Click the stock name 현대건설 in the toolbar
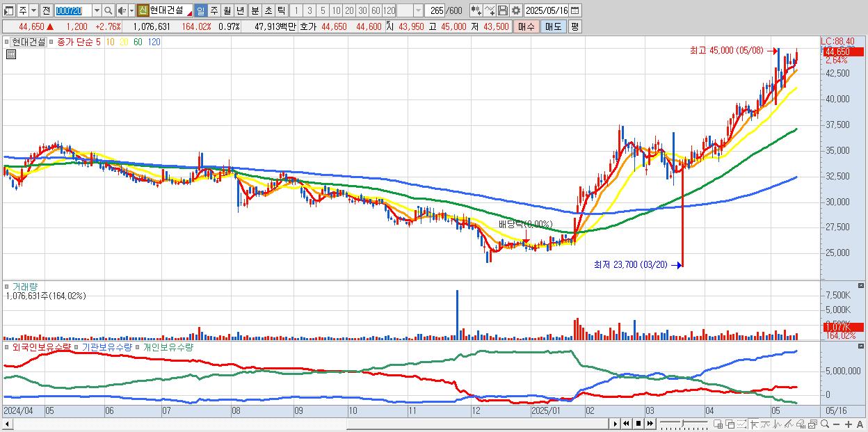Viewport: 868px width, 432px height. tap(167, 10)
